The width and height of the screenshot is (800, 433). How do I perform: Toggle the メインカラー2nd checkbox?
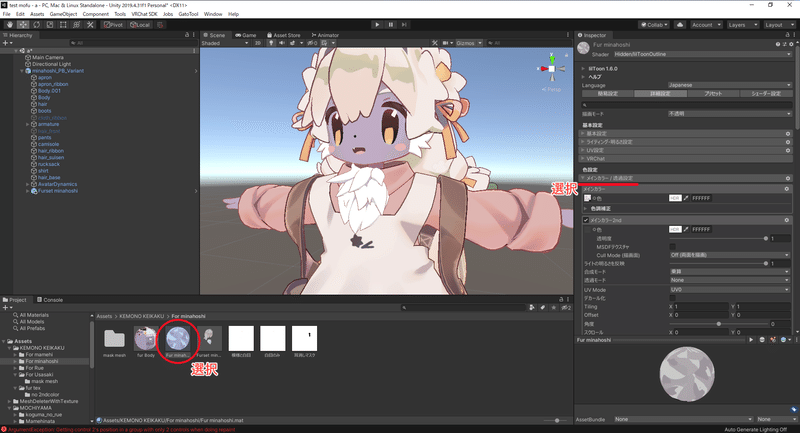586,220
